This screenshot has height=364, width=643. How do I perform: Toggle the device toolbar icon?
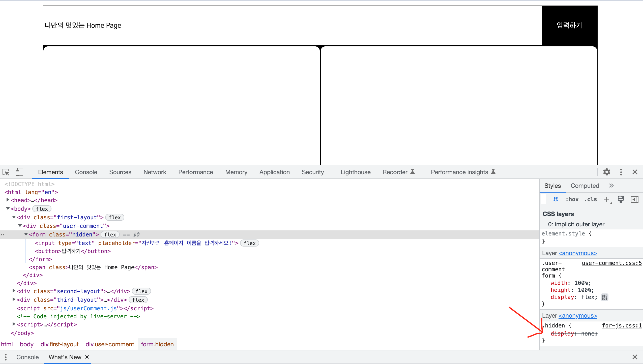[x=19, y=172]
